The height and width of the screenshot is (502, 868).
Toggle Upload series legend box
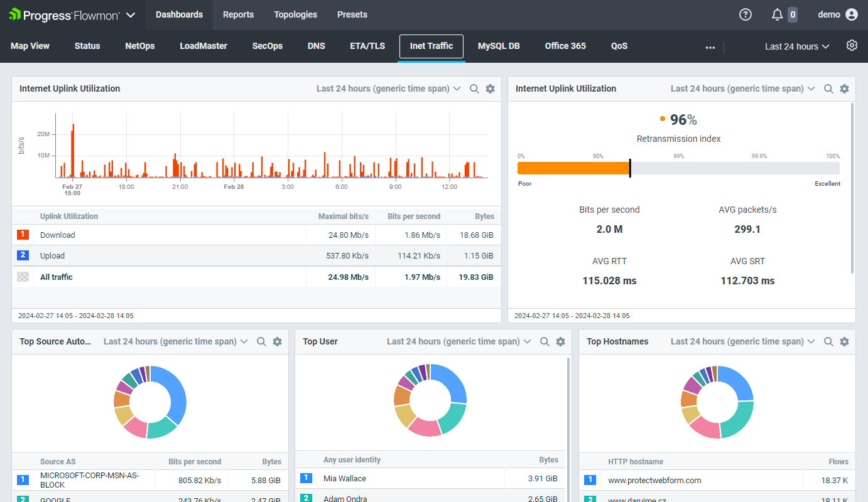[23, 255]
